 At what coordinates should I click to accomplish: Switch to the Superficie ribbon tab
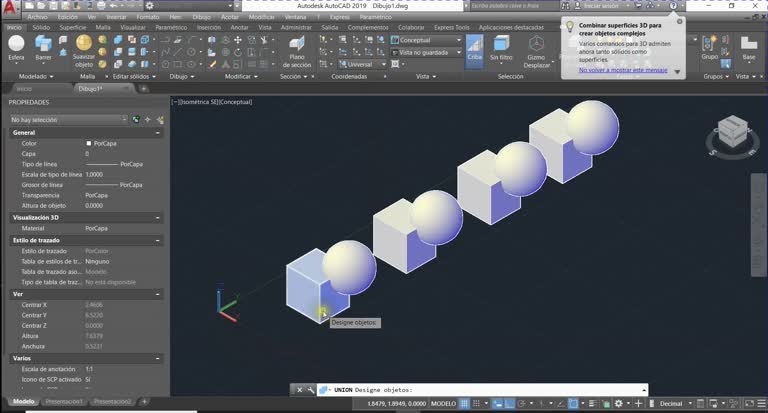pyautogui.click(x=73, y=27)
